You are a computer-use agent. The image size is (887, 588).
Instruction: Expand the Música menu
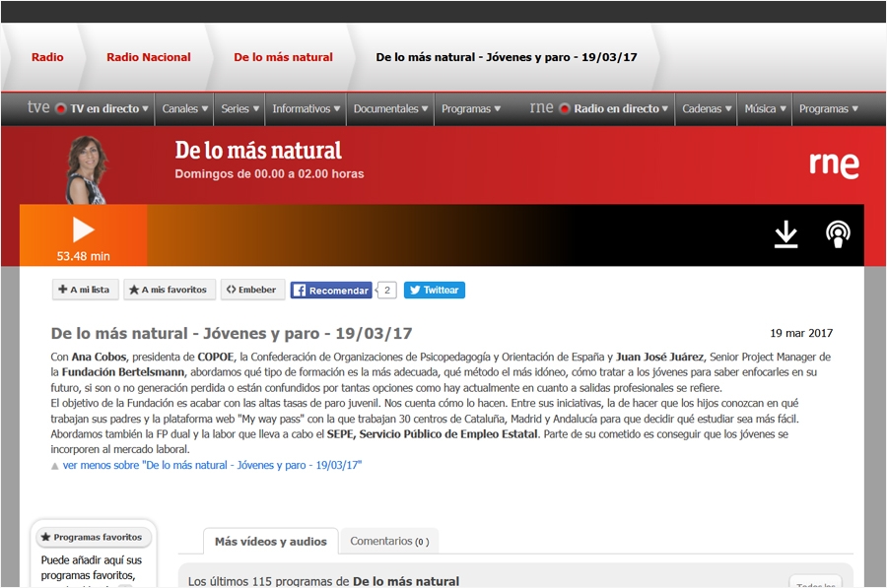(765, 108)
